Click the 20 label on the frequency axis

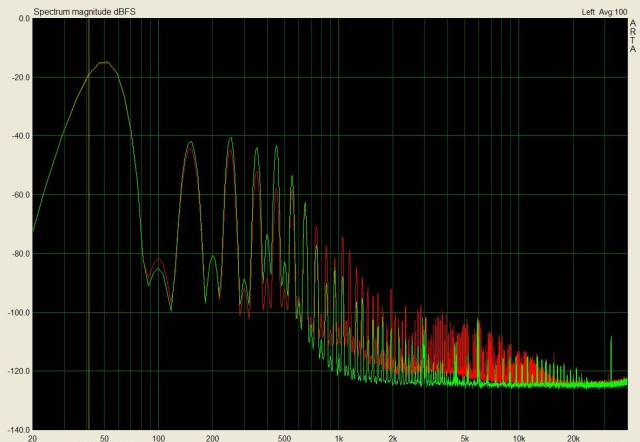pos(33,437)
